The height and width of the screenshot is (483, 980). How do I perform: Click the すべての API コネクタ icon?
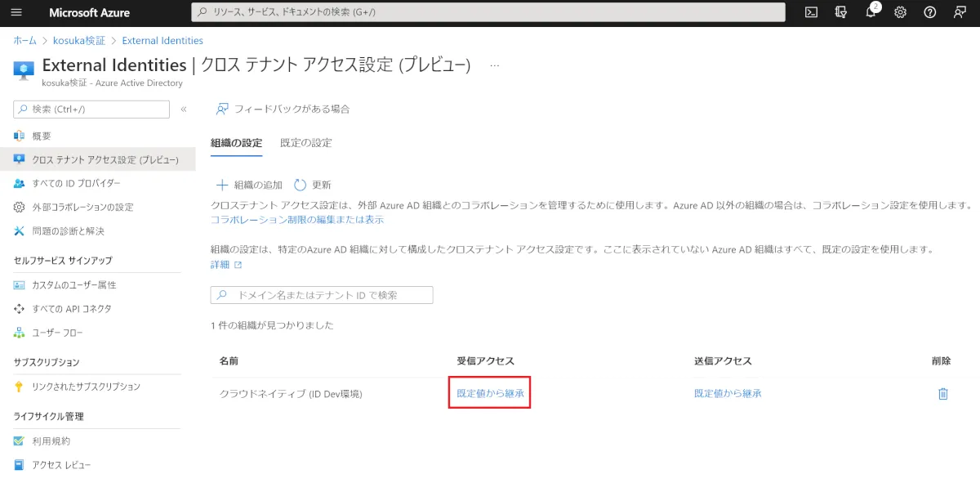pyautogui.click(x=20, y=309)
